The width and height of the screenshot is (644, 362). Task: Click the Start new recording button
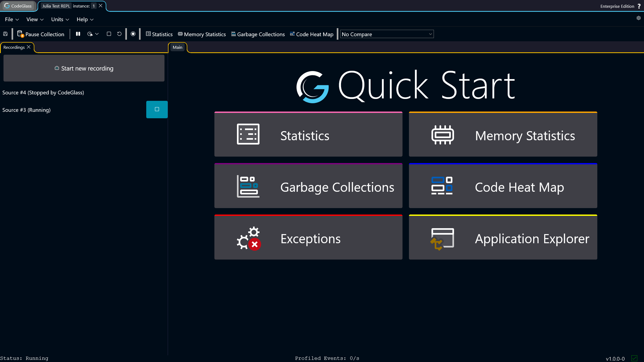[x=84, y=68]
